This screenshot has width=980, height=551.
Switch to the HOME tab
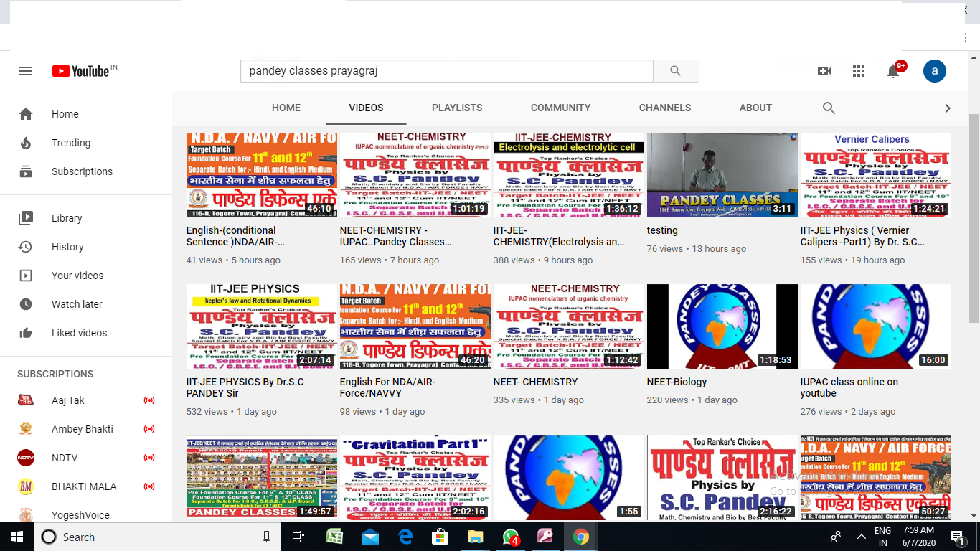pos(286,108)
